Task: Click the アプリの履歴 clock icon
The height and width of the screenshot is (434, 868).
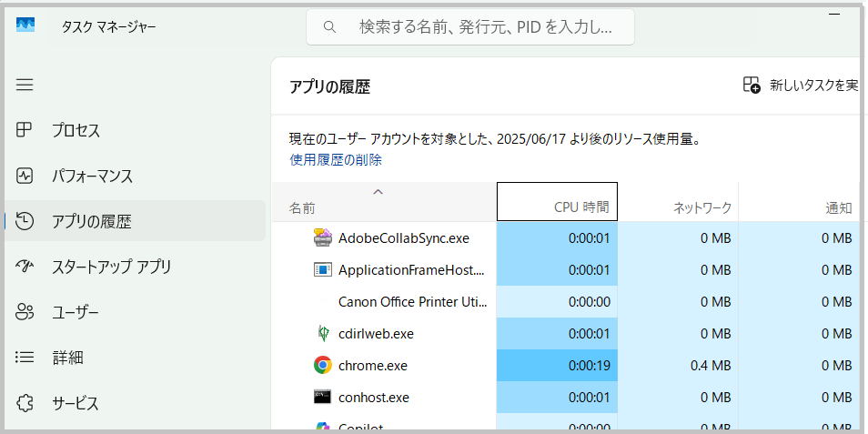Action: (x=25, y=221)
